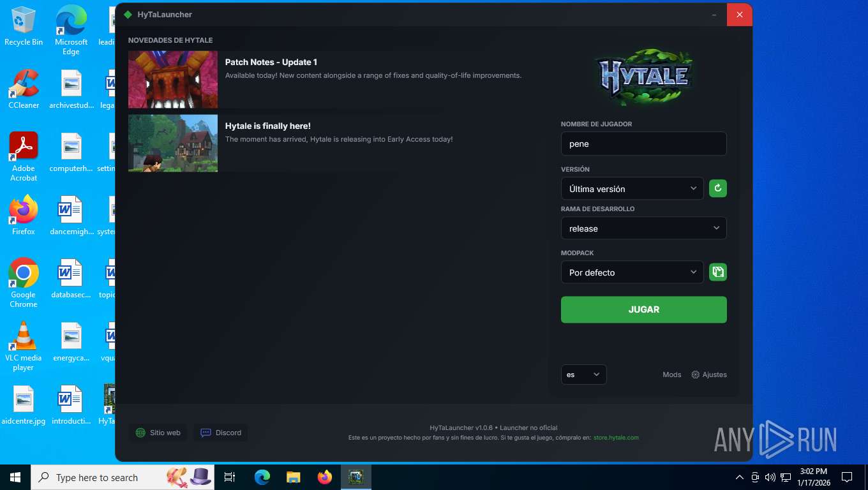Click the green modpack folder icon

718,272
